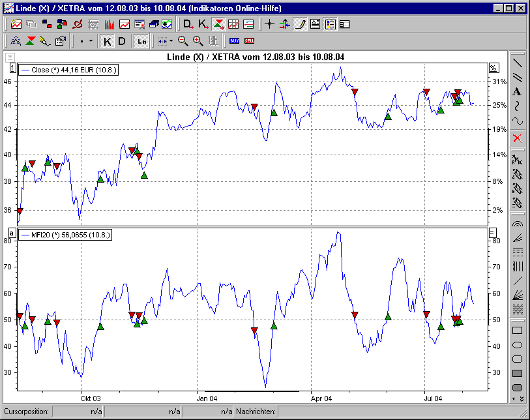Toggle the K chart display button

[x=106, y=40]
